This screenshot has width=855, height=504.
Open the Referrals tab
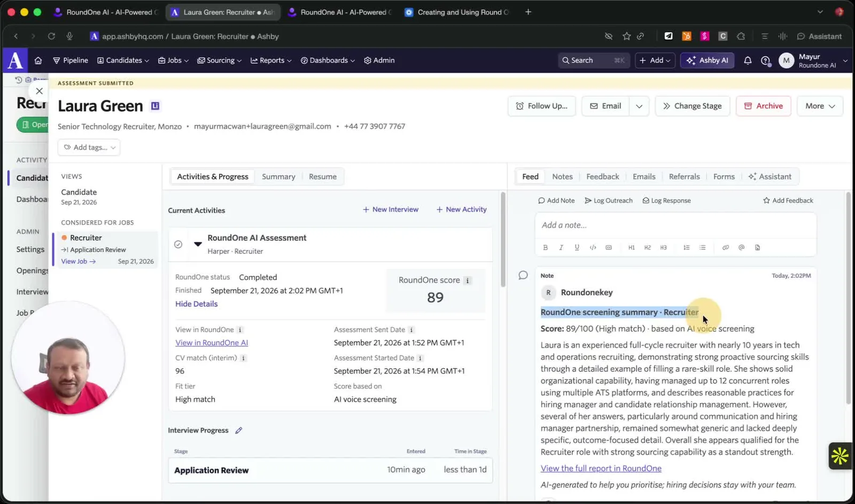[x=684, y=176]
